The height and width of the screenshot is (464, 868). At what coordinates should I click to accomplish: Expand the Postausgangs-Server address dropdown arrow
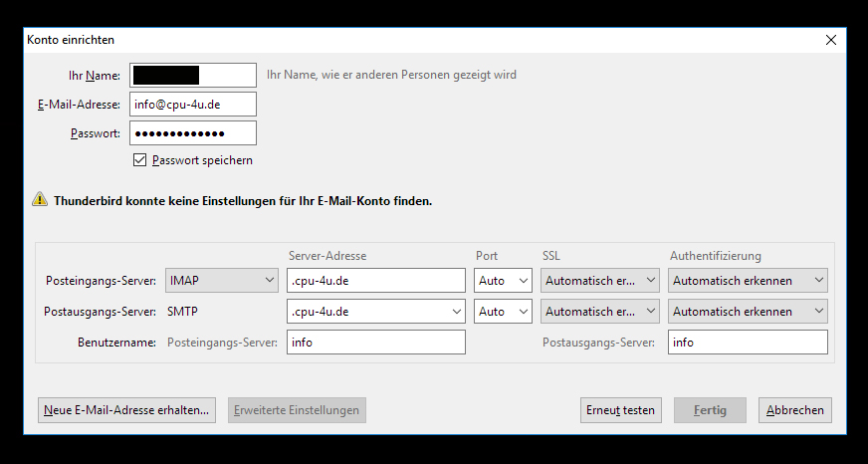click(x=457, y=312)
